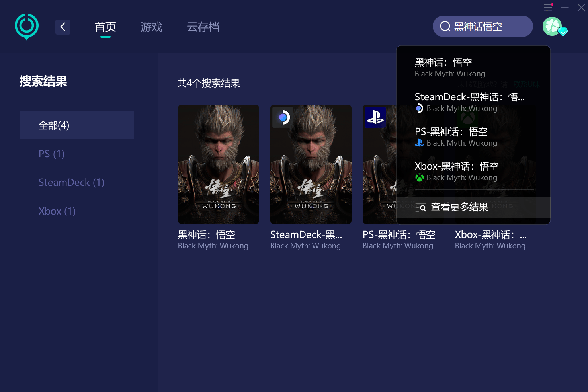Go back with the left arrow button
The width and height of the screenshot is (588, 392).
tap(63, 27)
